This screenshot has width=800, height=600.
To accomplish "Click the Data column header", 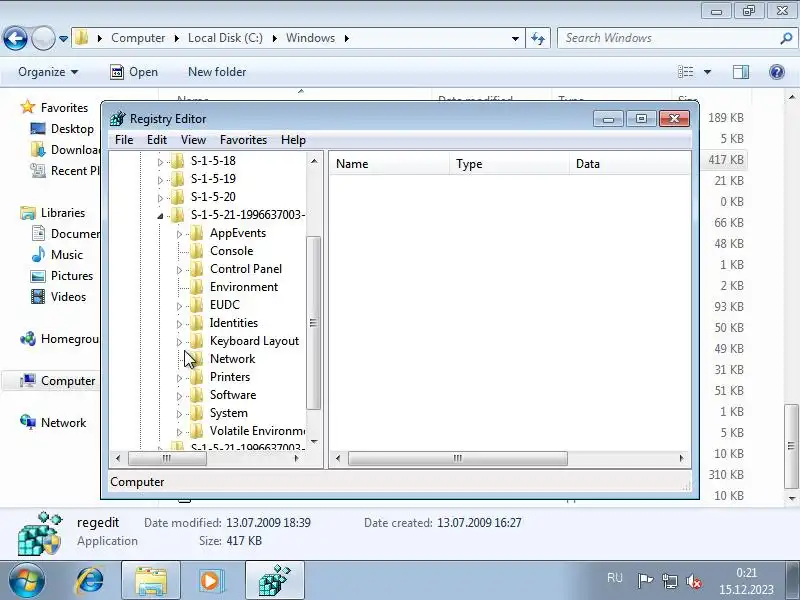I will (630, 164).
